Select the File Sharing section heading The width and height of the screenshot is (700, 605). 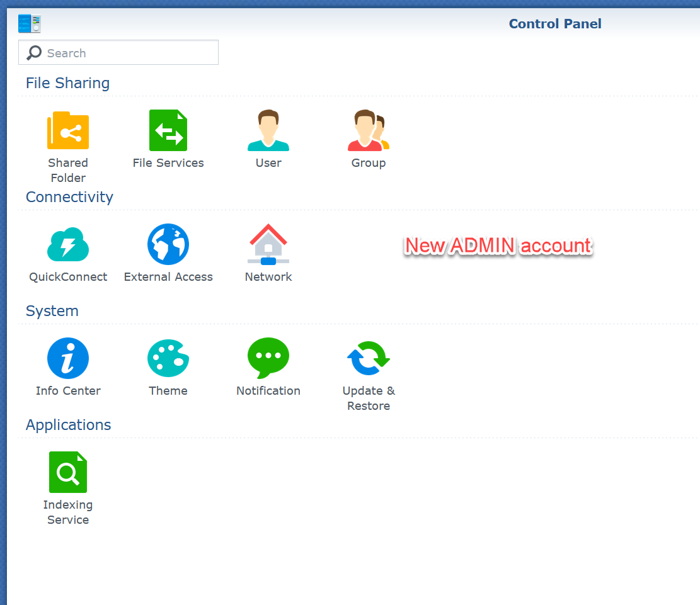67,83
